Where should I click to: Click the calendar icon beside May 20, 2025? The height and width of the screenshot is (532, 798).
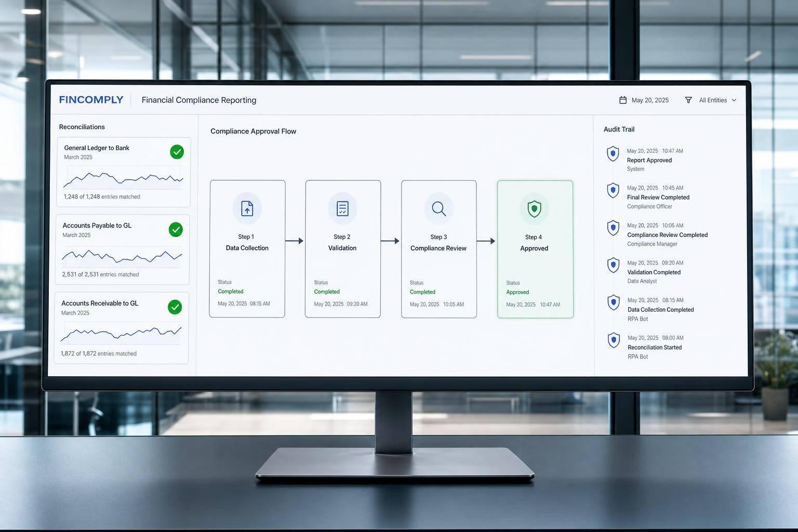623,100
